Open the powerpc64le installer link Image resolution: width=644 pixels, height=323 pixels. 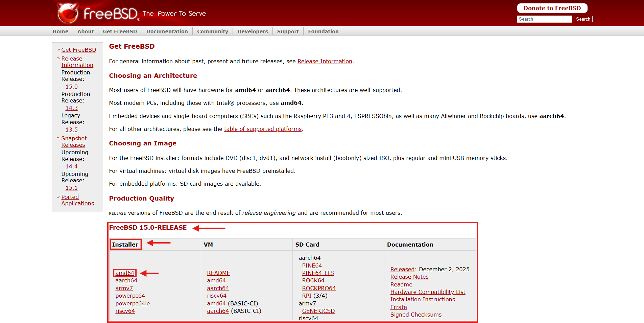click(x=133, y=304)
